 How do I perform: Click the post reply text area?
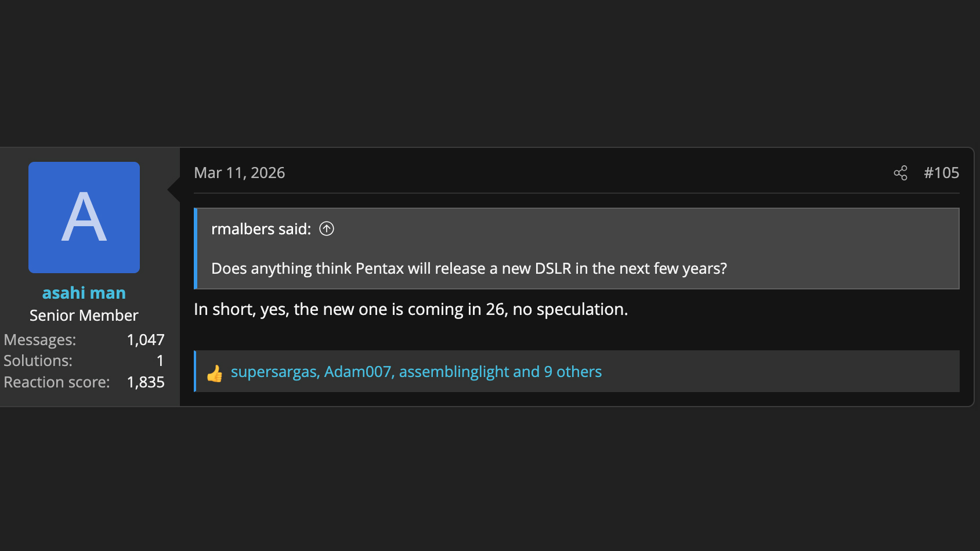pyautogui.click(x=411, y=309)
